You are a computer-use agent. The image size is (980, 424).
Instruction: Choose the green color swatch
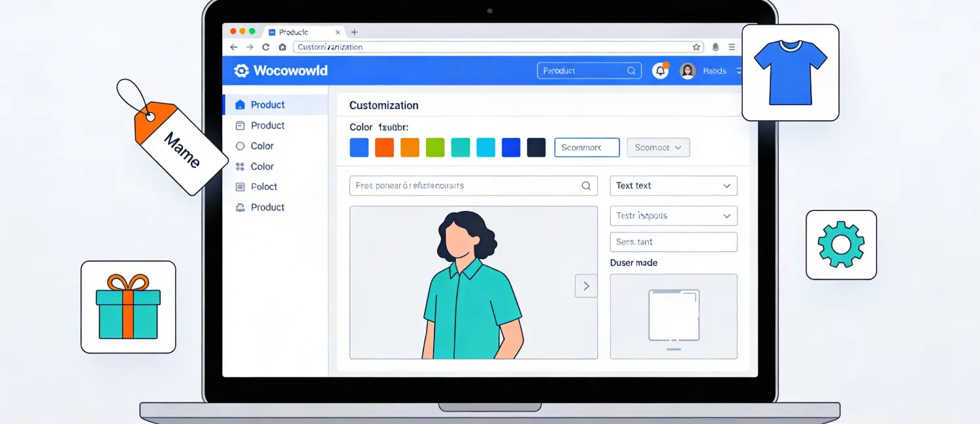(435, 148)
